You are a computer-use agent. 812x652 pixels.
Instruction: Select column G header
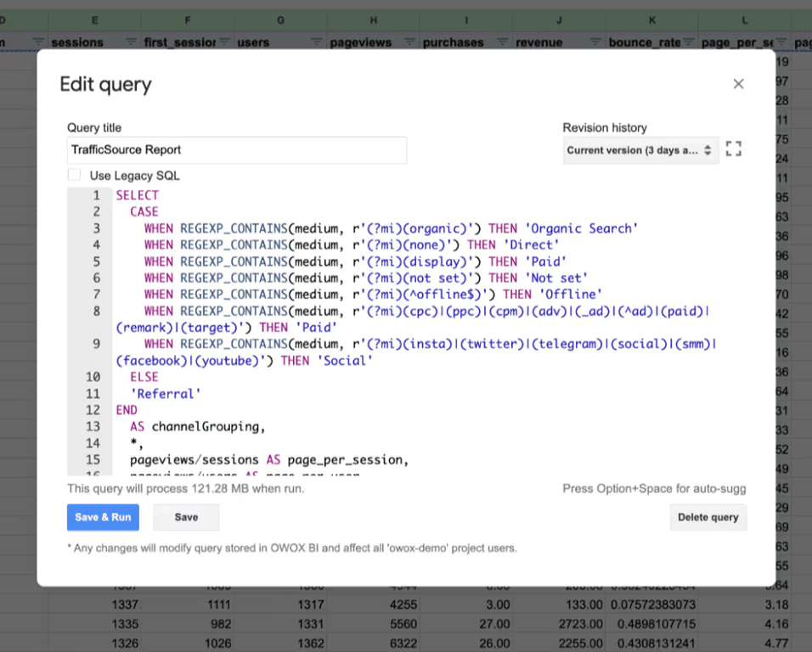coord(280,20)
